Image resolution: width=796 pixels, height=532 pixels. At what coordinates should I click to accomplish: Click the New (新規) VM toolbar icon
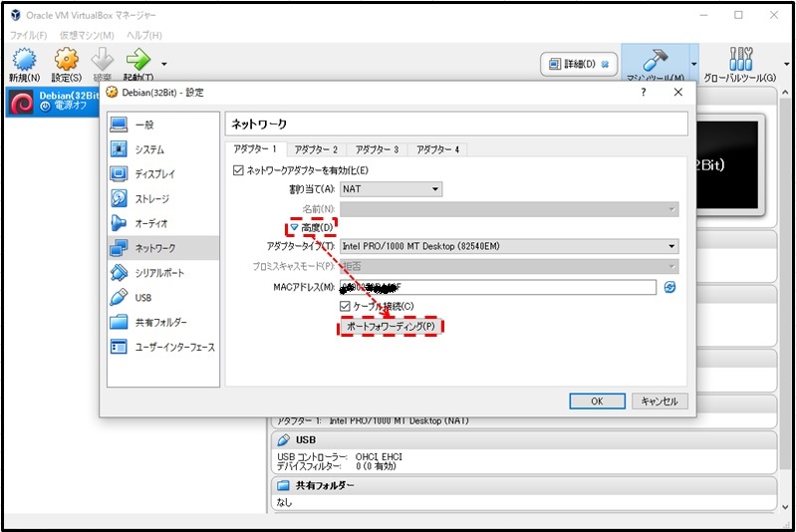pos(24,60)
